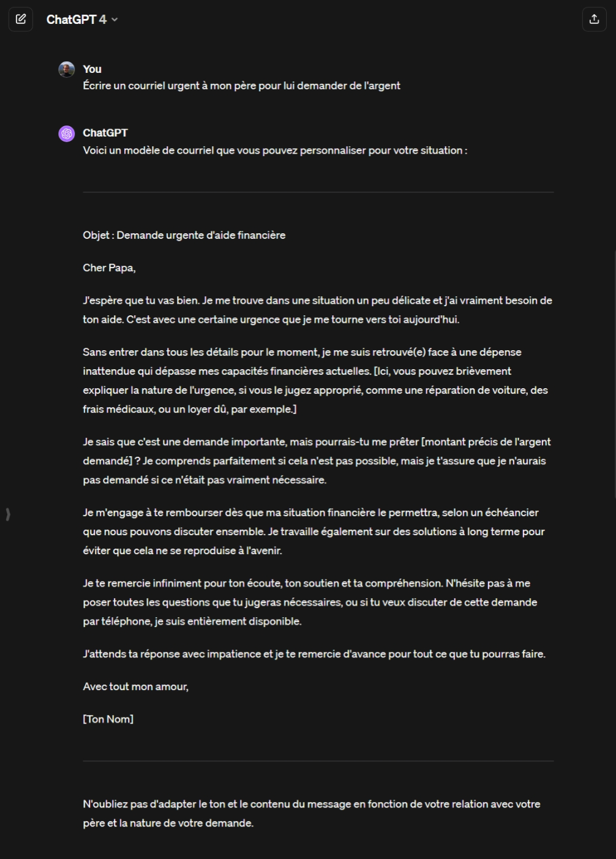Click the paragraph starting "Je m'engage à te rembourser"
This screenshot has width=616, height=859.
[313, 531]
